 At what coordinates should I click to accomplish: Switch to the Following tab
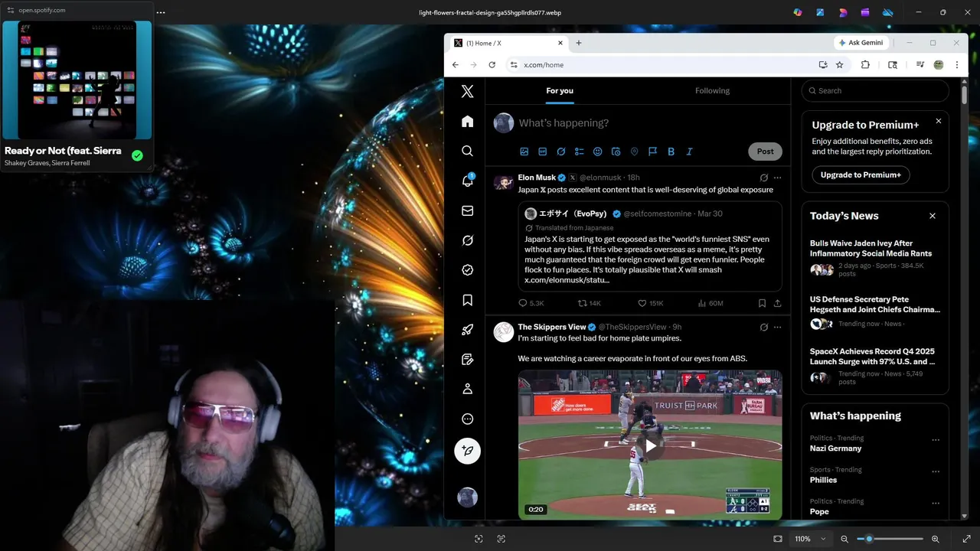(x=712, y=90)
